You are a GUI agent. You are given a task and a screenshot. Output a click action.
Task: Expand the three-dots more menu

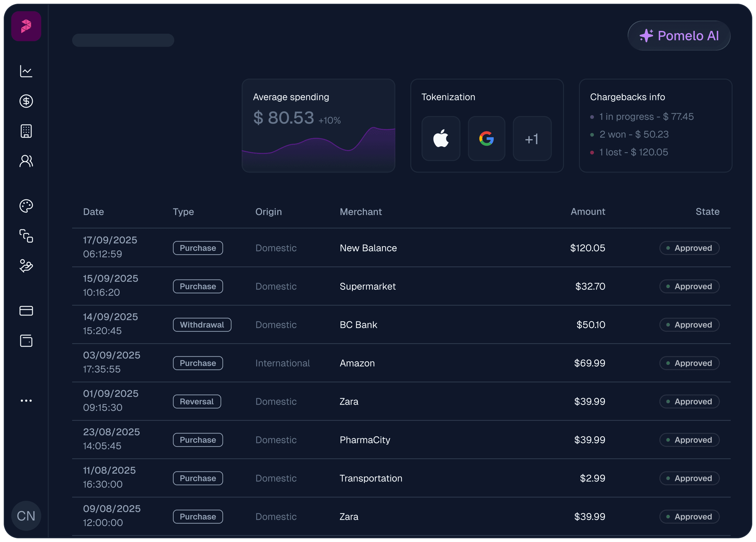(26, 400)
